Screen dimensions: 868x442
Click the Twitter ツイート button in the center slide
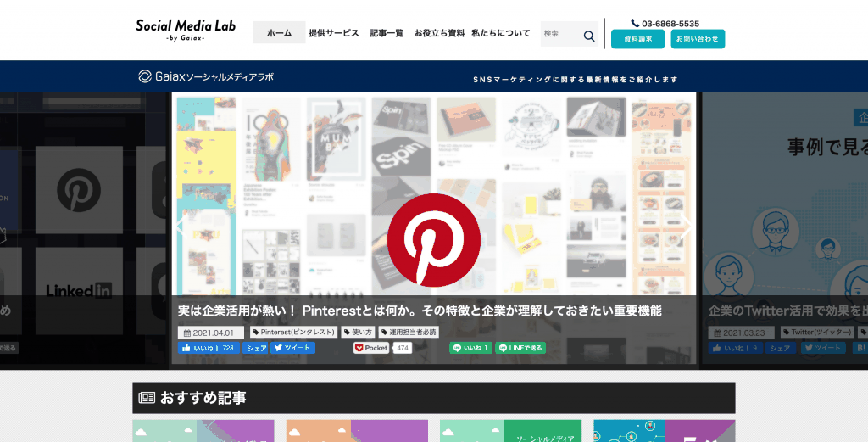click(292, 348)
